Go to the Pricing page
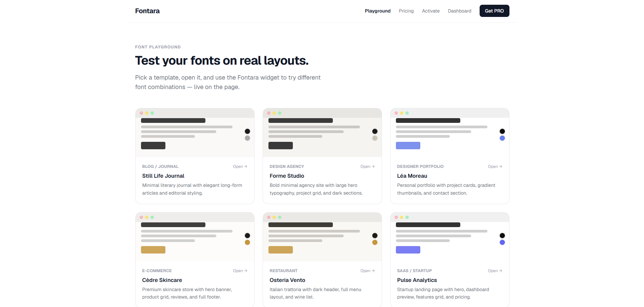644x307 pixels. [406, 11]
